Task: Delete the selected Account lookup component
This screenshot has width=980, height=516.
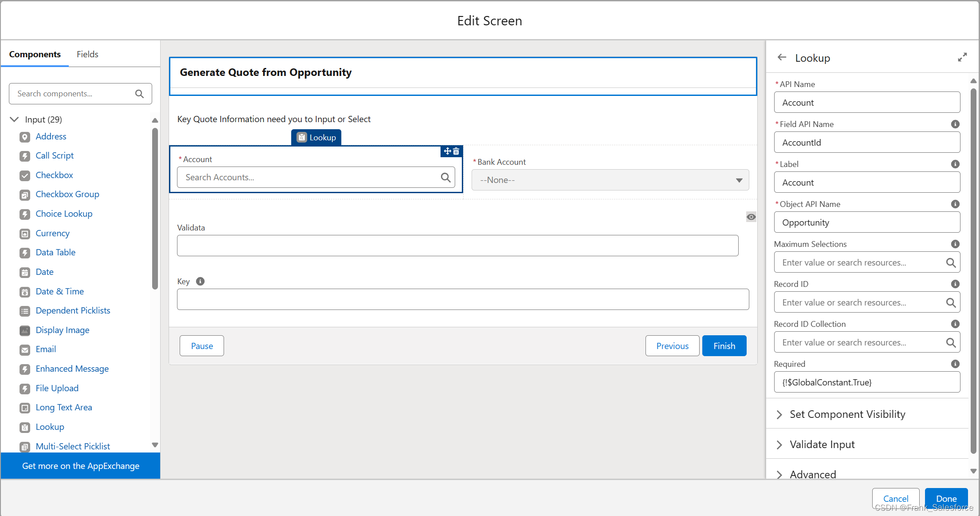Action: click(456, 151)
